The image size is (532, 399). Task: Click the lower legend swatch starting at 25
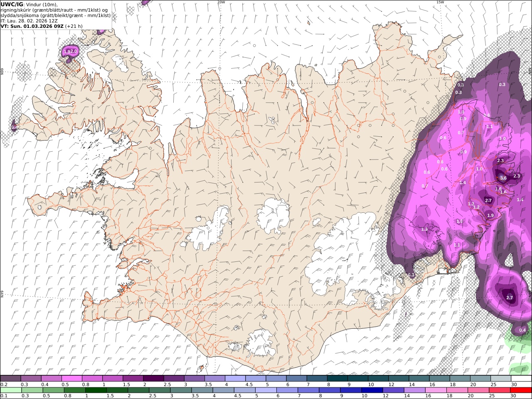point(500,390)
